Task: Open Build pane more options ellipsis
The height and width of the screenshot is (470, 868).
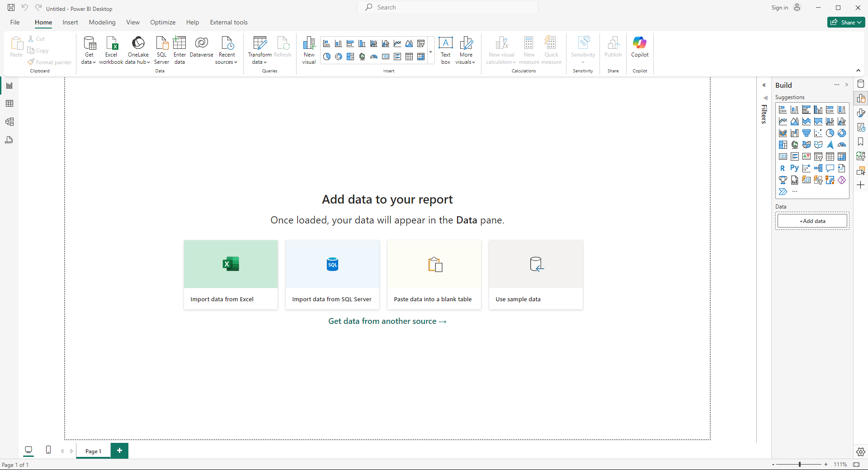Action: (x=837, y=85)
